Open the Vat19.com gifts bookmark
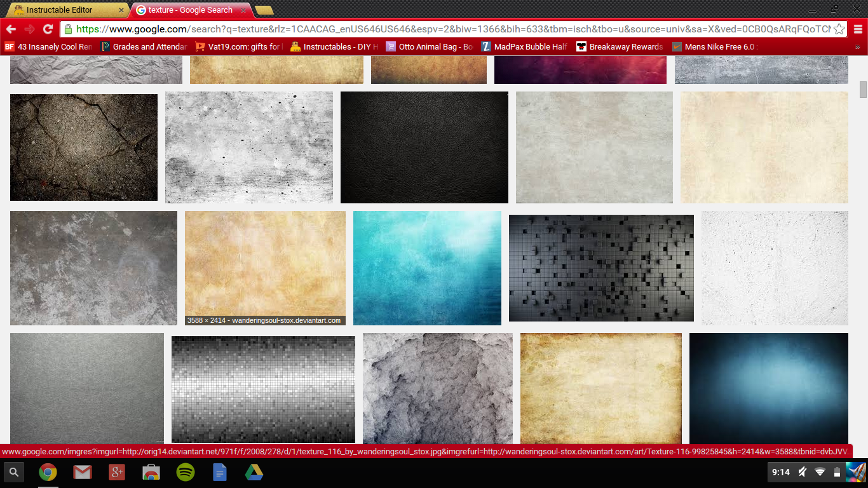The image size is (868, 488). [x=239, y=47]
